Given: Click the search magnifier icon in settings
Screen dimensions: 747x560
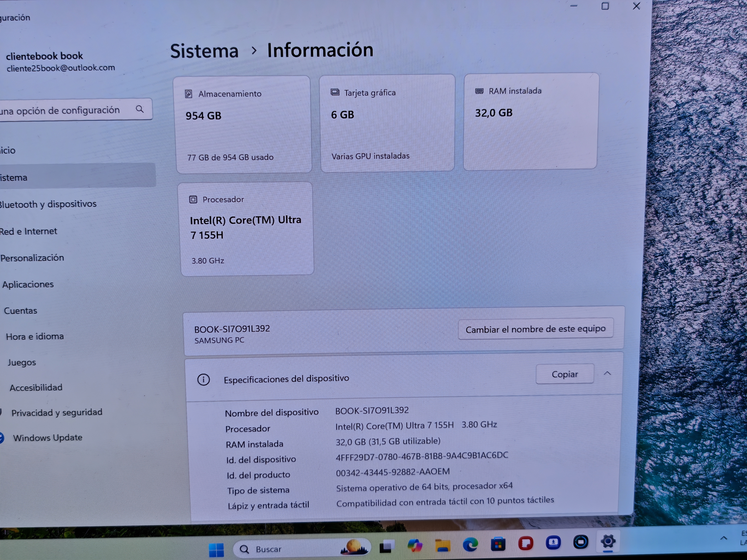Looking at the screenshot, I should click(140, 109).
